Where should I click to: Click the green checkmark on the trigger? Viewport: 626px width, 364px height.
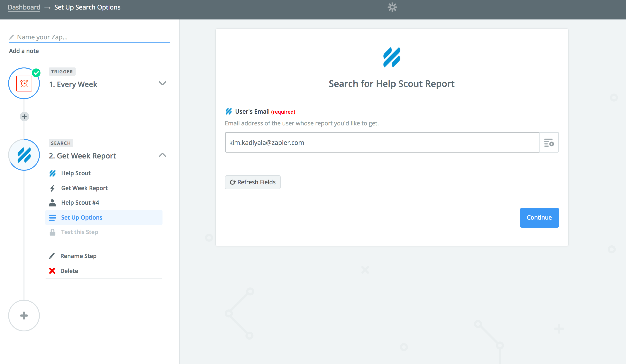pos(36,73)
